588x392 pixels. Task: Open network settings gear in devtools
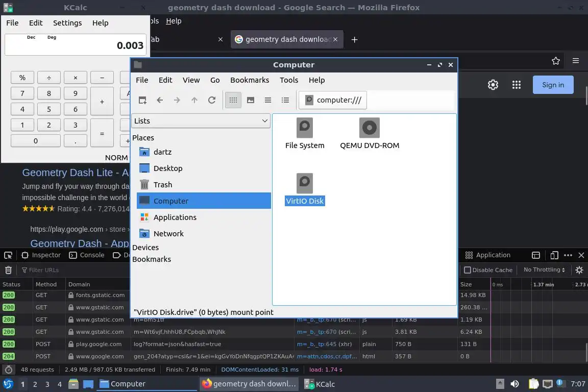click(579, 270)
